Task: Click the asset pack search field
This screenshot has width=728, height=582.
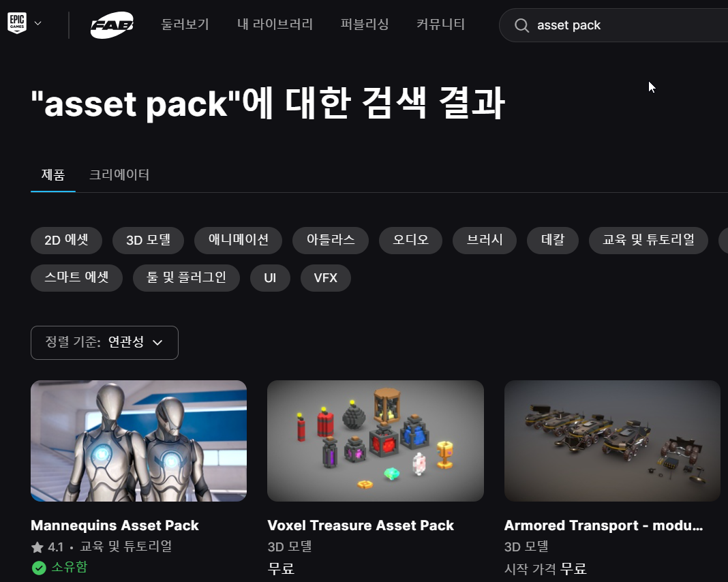Action: [613, 25]
